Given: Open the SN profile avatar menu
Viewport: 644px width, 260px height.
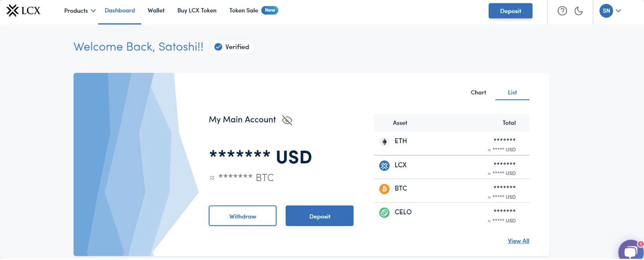Looking at the screenshot, I should pyautogui.click(x=606, y=11).
